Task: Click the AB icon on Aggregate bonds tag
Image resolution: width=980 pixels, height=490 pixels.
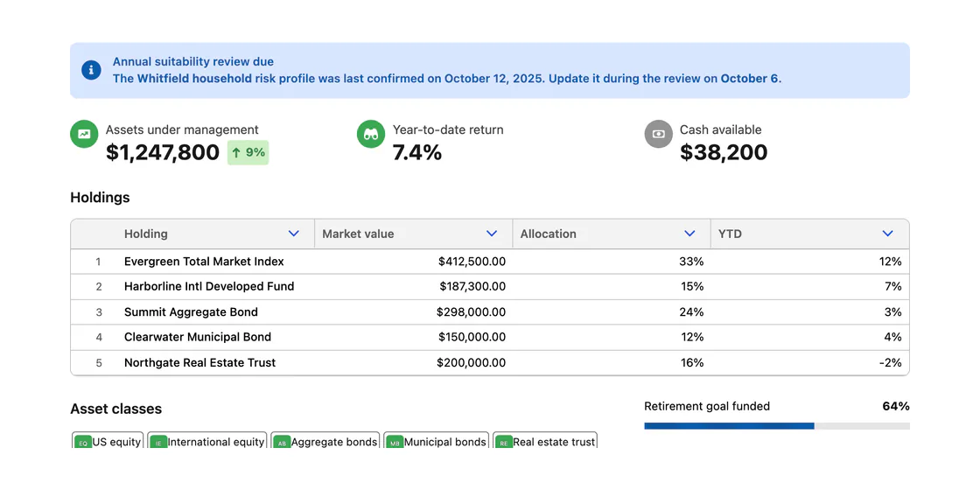Action: 283,443
